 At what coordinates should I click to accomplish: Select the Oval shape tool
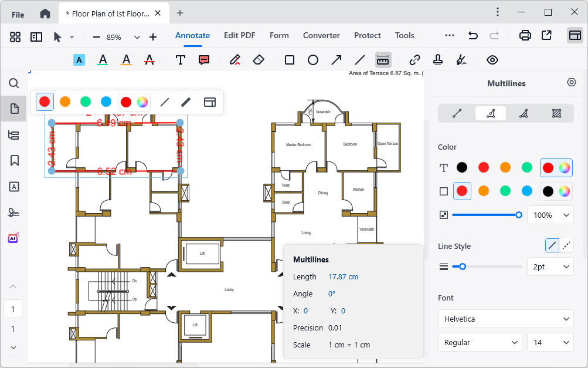(312, 59)
